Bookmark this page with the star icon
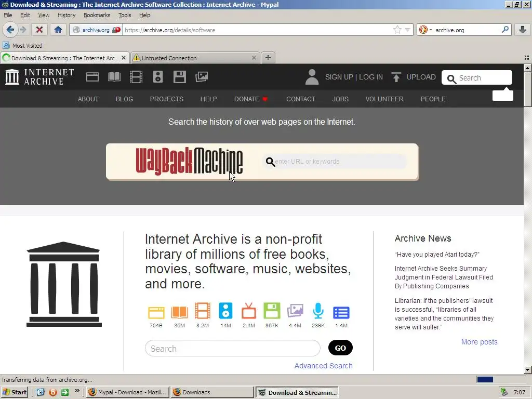This screenshot has height=399, width=532. [x=397, y=30]
